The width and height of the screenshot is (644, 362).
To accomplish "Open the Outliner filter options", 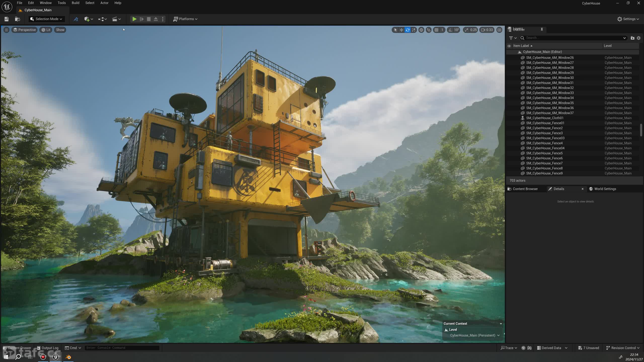I will pos(512,38).
